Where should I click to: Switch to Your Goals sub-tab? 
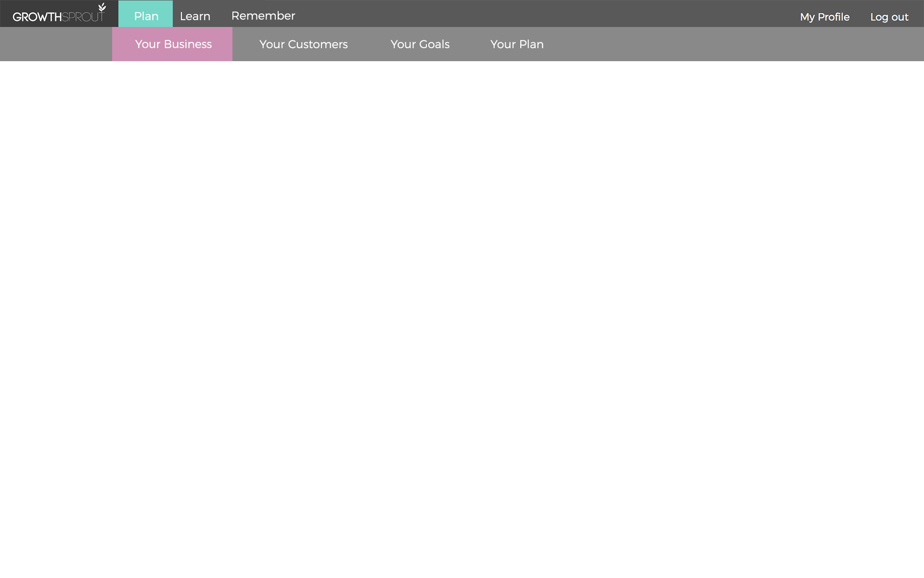coord(420,44)
